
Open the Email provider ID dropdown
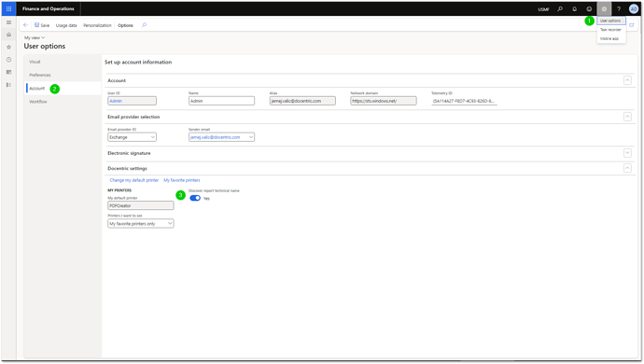click(x=132, y=137)
